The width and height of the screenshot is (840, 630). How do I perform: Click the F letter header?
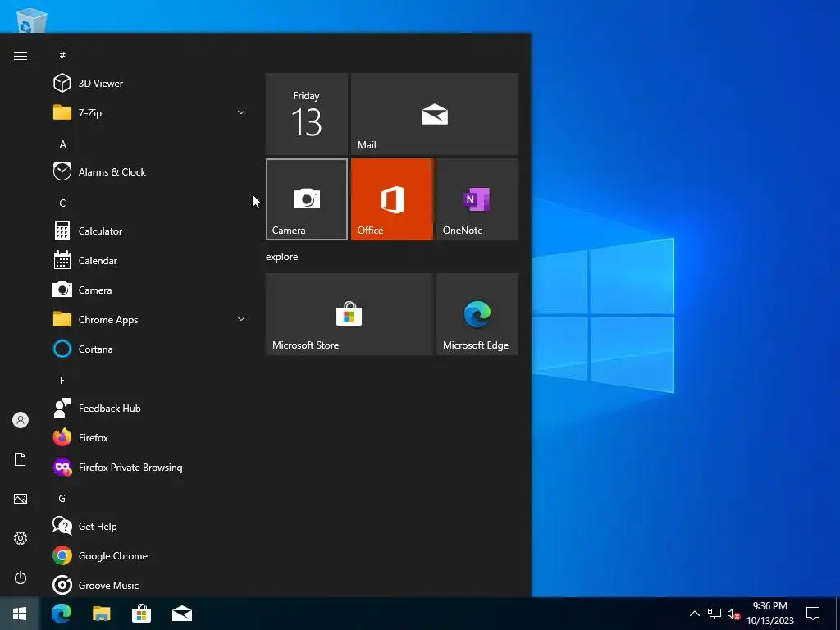62,380
